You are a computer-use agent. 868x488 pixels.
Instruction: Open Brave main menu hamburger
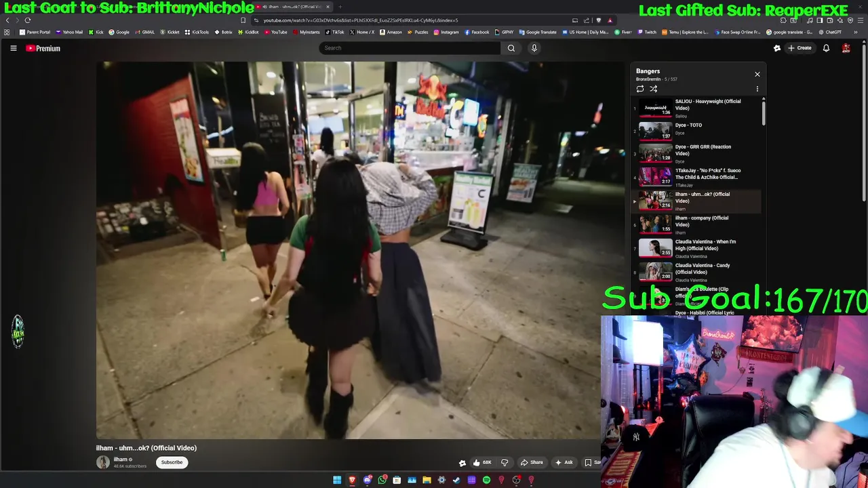(x=860, y=20)
